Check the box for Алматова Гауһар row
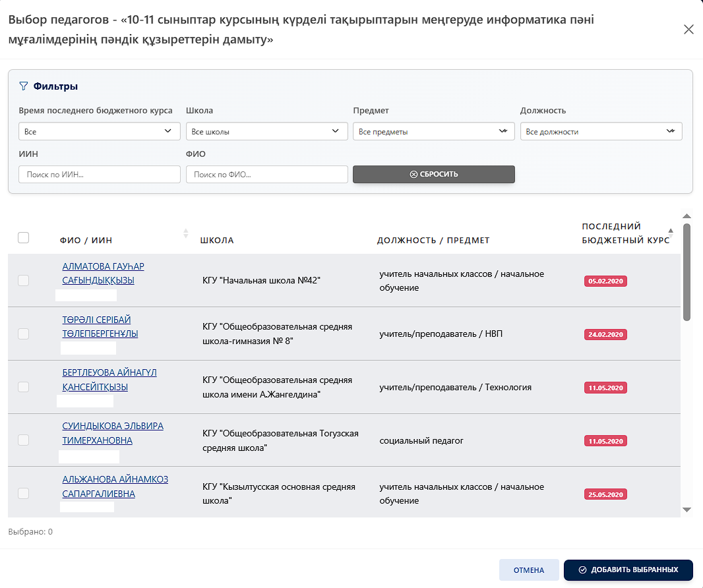 (x=23, y=281)
